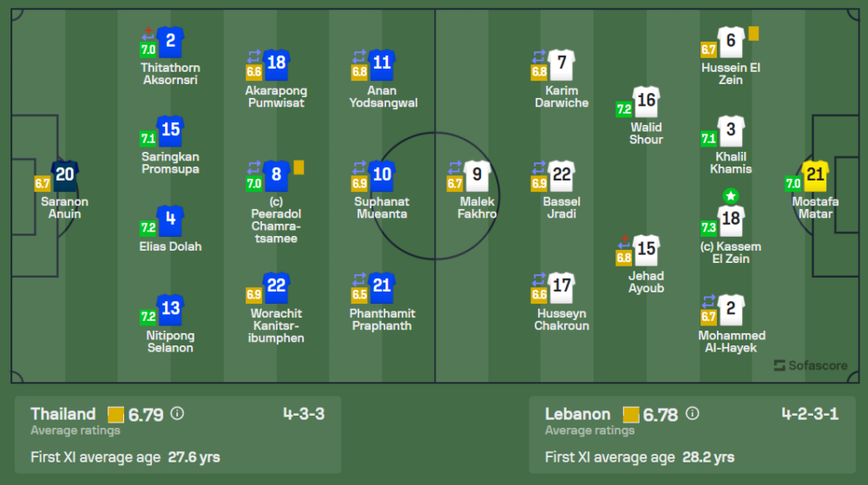
Task: Click Peeradol Chamratsamee's yellow card icon
Action: pyautogui.click(x=298, y=166)
